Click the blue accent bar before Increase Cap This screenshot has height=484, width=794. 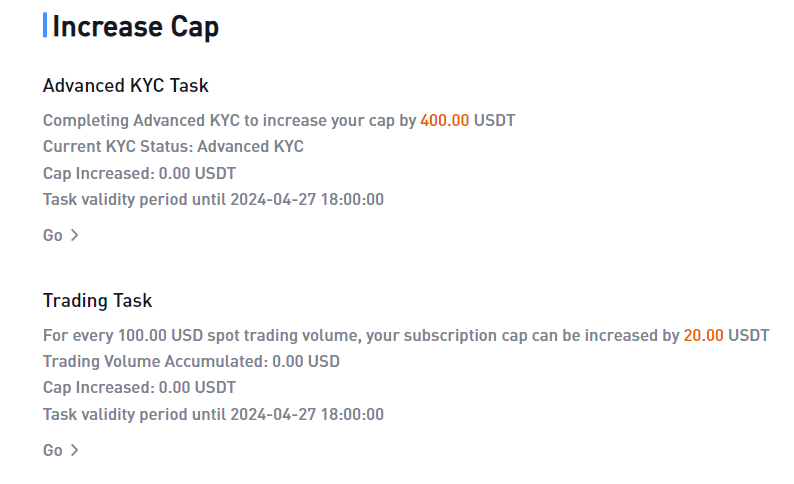click(45, 25)
